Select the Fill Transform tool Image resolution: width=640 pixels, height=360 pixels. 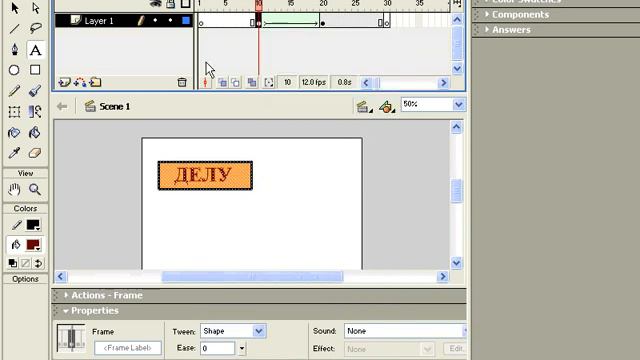click(x=36, y=111)
